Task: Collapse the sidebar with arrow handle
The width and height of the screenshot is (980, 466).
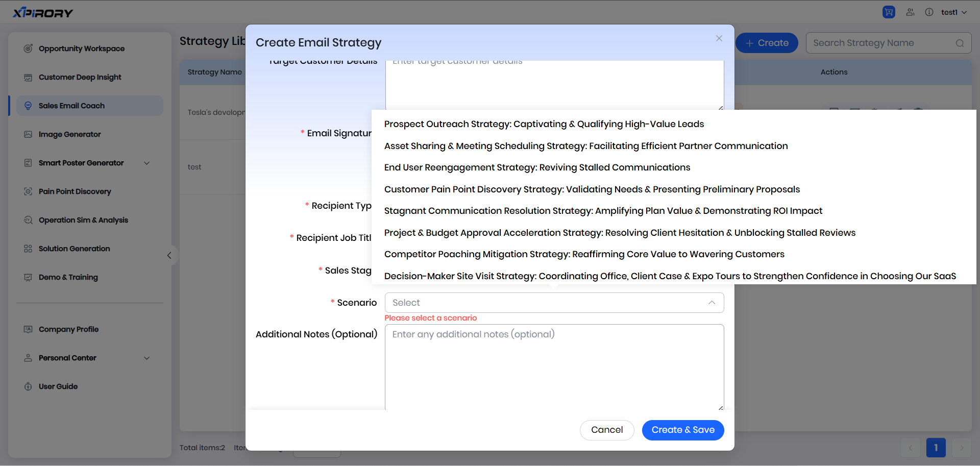Action: (169, 255)
